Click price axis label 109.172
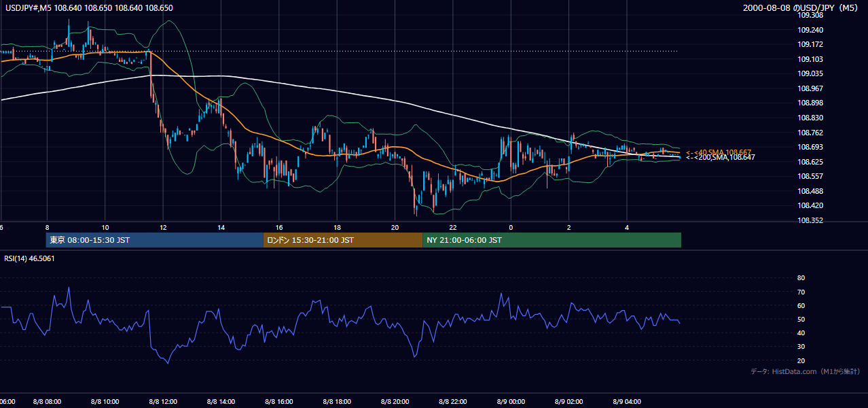 (x=809, y=44)
